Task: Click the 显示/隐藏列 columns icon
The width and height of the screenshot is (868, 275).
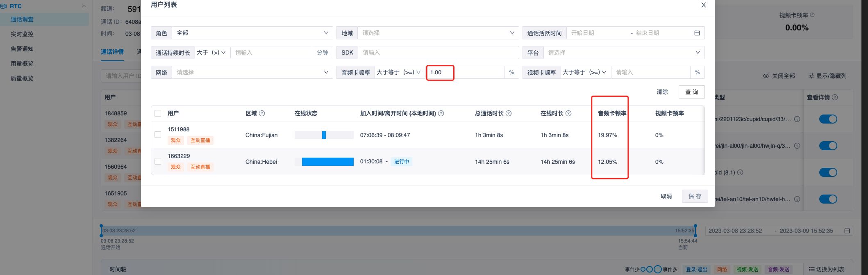Action: 811,76
